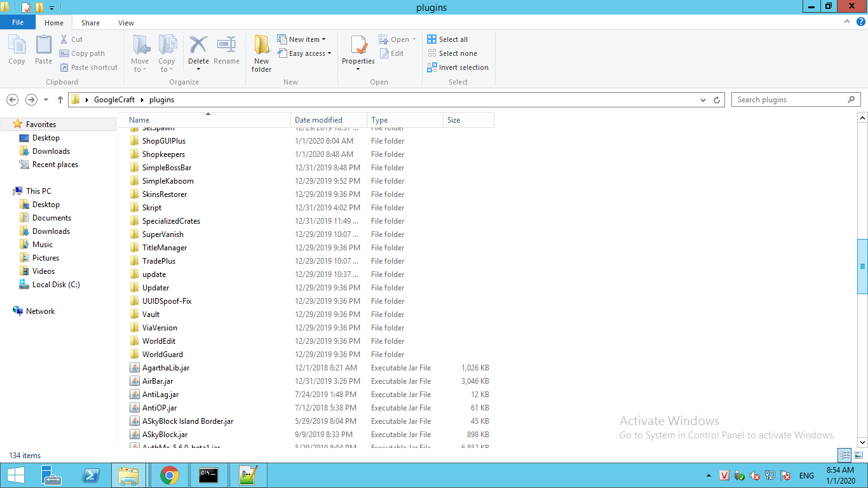Click the Edit button in ribbon
The image size is (868, 488).
click(x=391, y=53)
